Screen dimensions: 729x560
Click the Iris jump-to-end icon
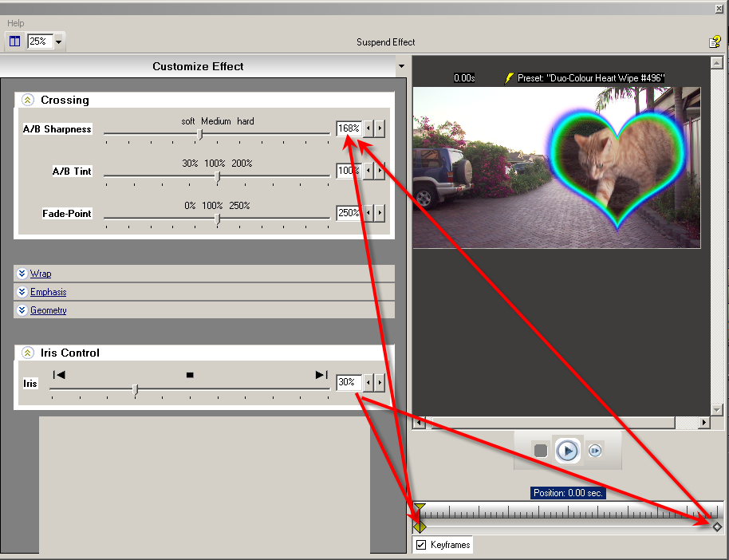click(x=321, y=375)
